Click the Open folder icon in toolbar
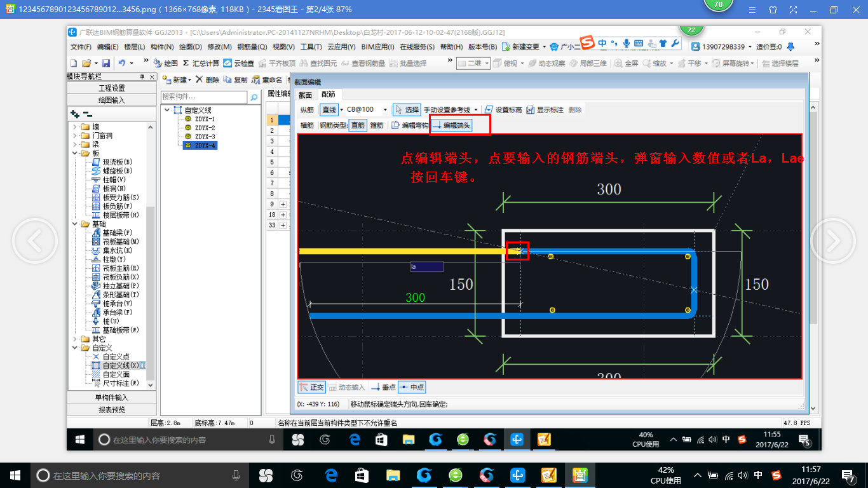The height and width of the screenshot is (488, 868). pos(87,64)
